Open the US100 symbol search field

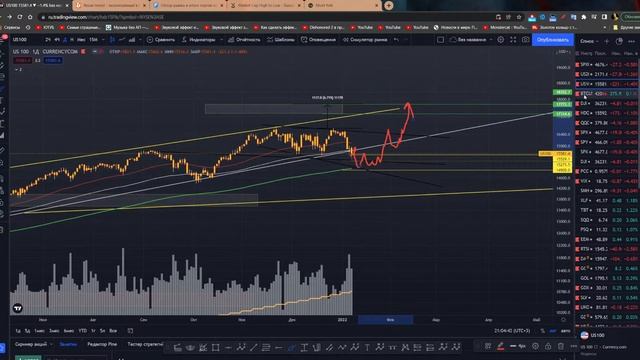pos(20,40)
